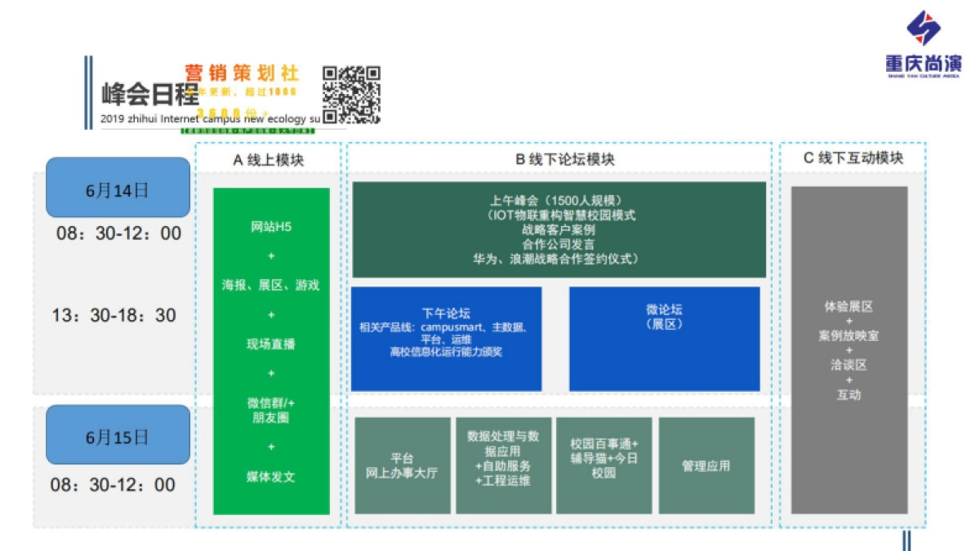Image resolution: width=980 pixels, height=551 pixels.
Task: Toggle the 媒体发文 entry
Action: [x=271, y=475]
